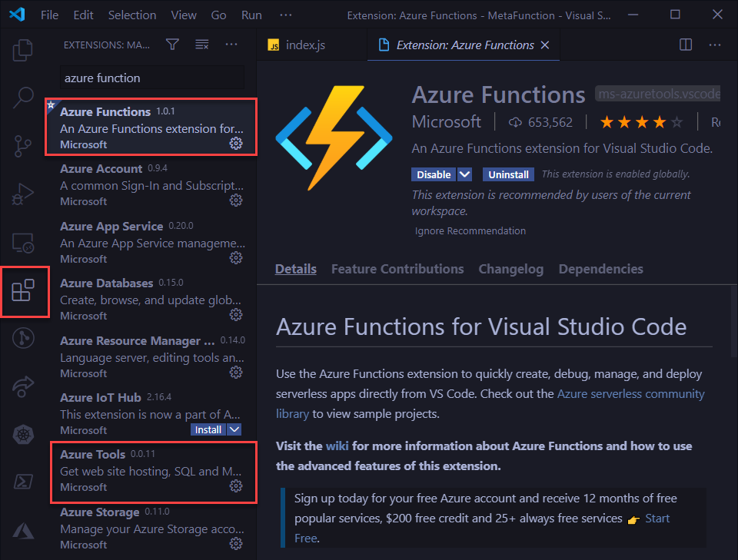
Task: Open the PowerShell activity bar icon
Action: pyautogui.click(x=23, y=482)
